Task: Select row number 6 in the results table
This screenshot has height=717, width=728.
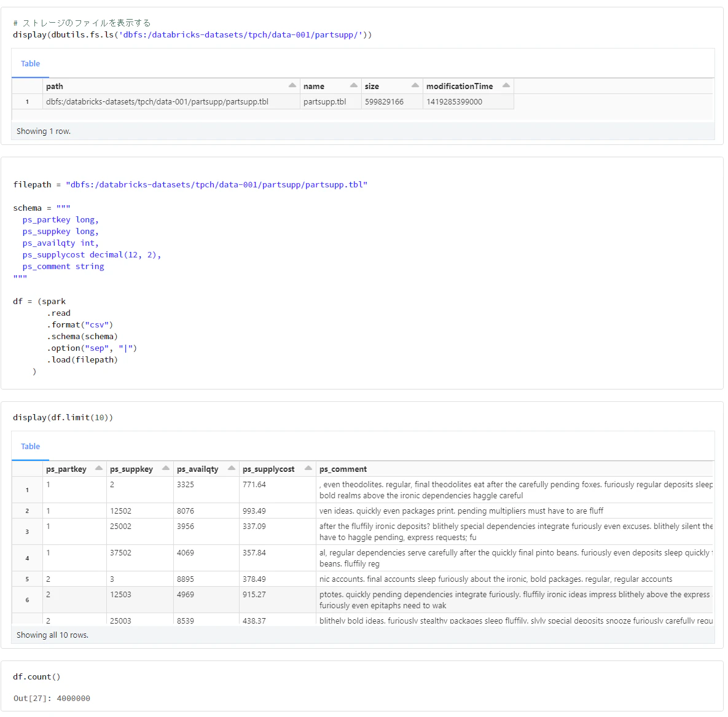Action: [x=27, y=600]
